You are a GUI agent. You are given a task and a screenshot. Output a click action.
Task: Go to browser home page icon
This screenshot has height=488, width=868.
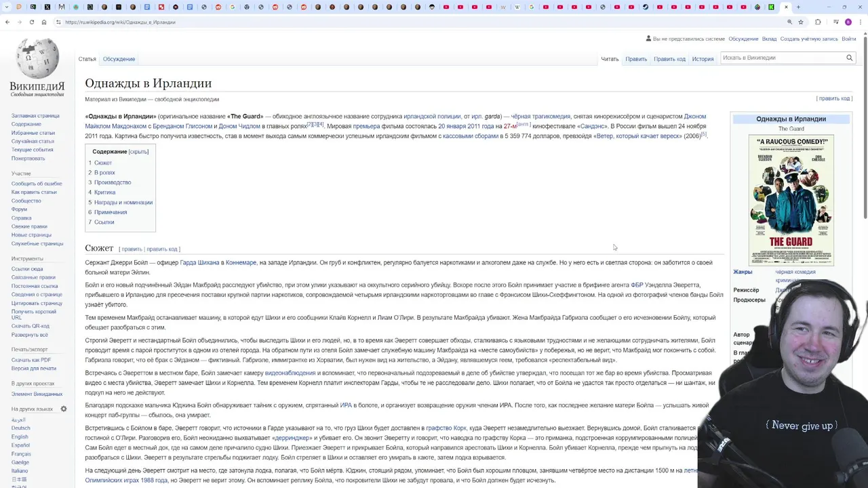[44, 22]
